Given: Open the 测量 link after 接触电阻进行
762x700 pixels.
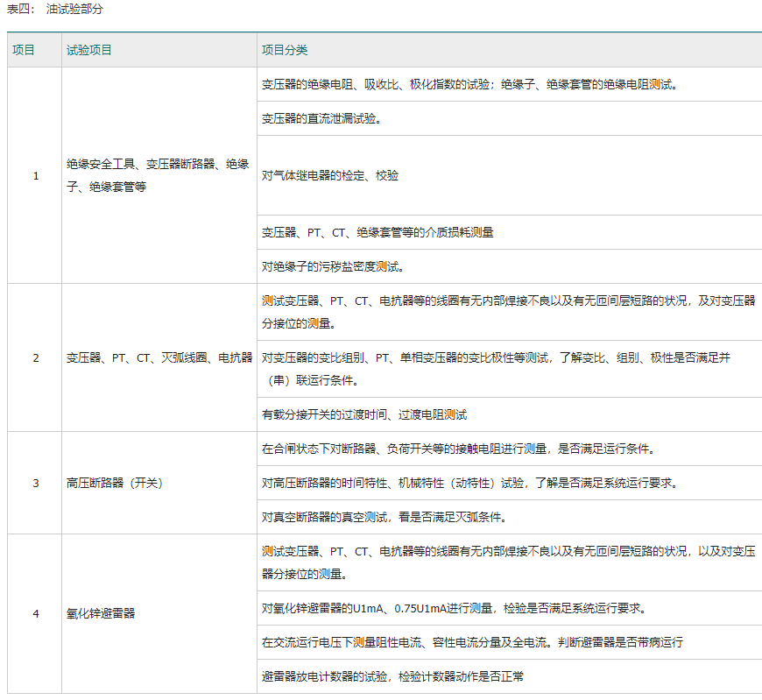Looking at the screenshot, I should point(535,449).
